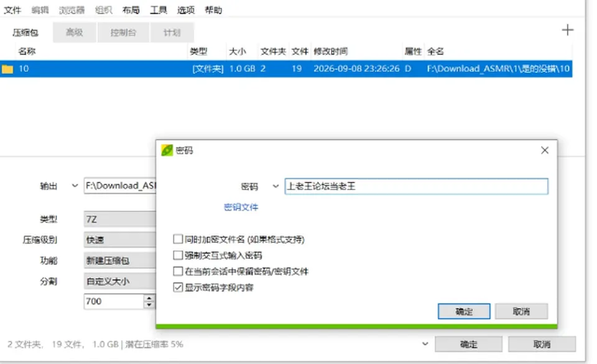Click the up arrow of the 700 spinner
This screenshot has height=364, width=597.
[x=149, y=298]
